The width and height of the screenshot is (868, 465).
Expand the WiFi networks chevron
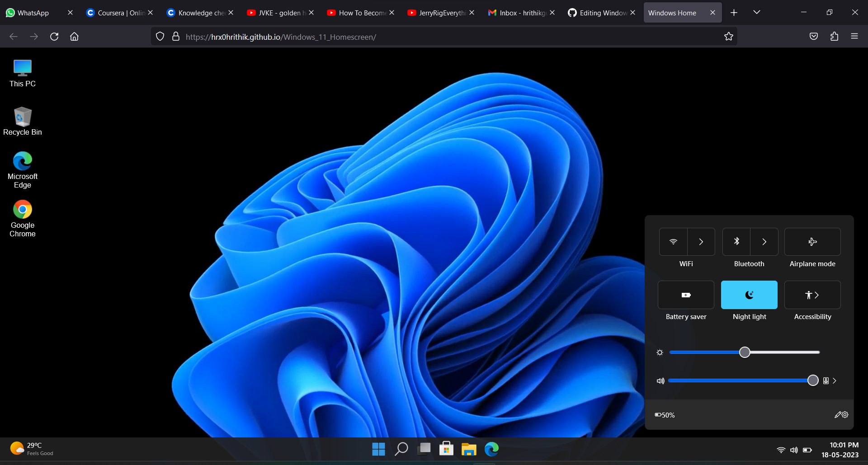(x=701, y=242)
